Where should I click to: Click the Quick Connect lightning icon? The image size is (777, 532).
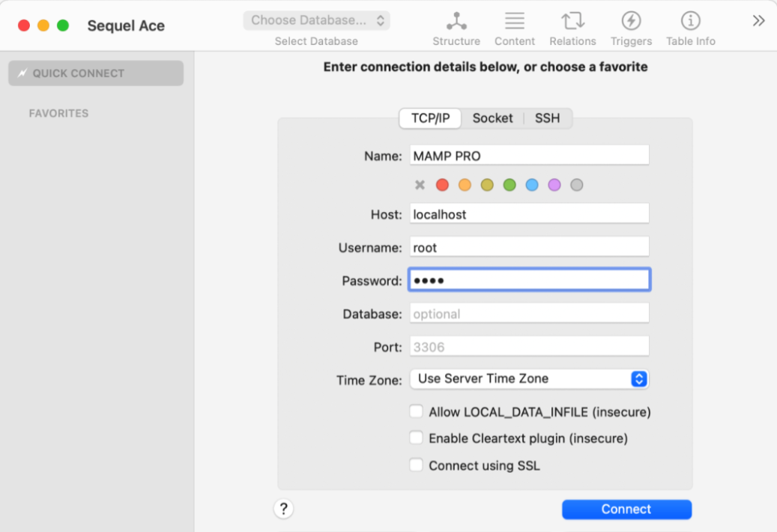pyautogui.click(x=22, y=73)
